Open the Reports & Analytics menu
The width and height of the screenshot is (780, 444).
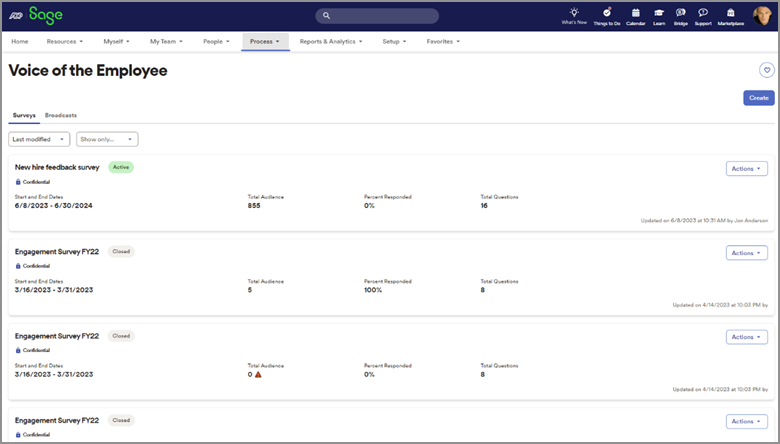pyautogui.click(x=331, y=42)
